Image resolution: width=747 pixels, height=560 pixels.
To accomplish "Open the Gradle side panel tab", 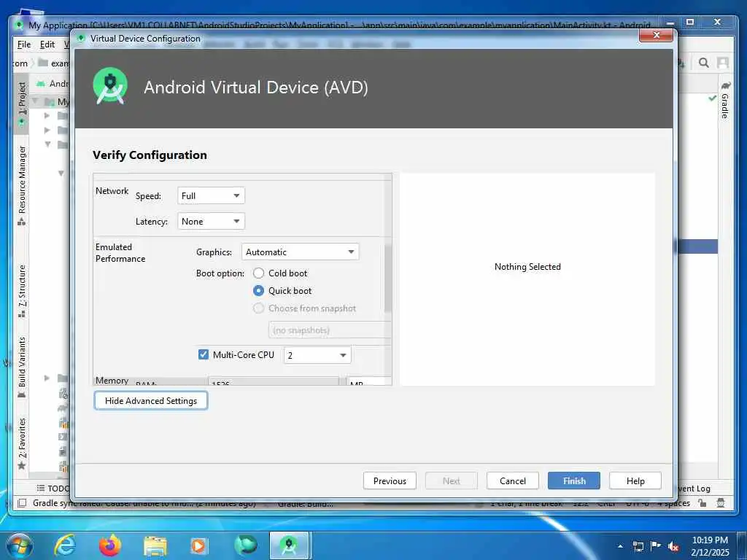I will [x=725, y=99].
